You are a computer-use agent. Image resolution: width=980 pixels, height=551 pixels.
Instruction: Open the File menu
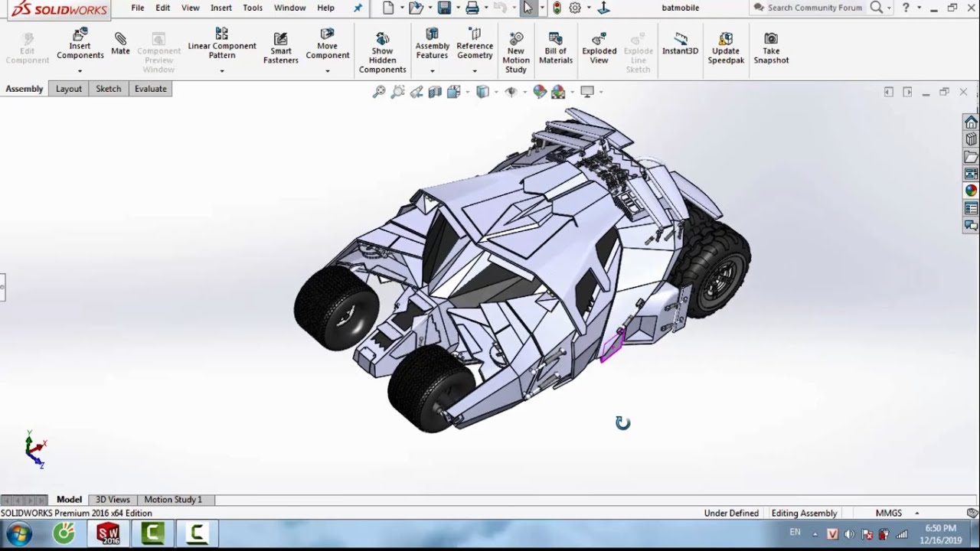138,8
